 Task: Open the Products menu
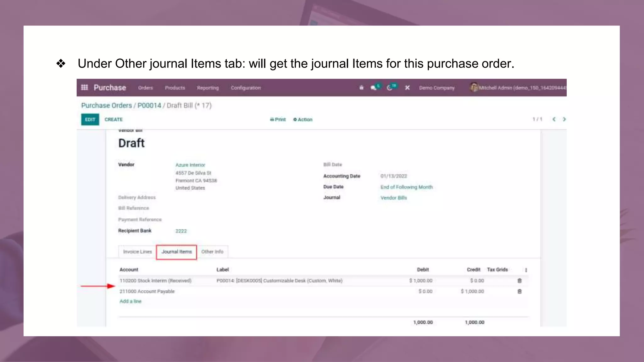[x=175, y=88]
